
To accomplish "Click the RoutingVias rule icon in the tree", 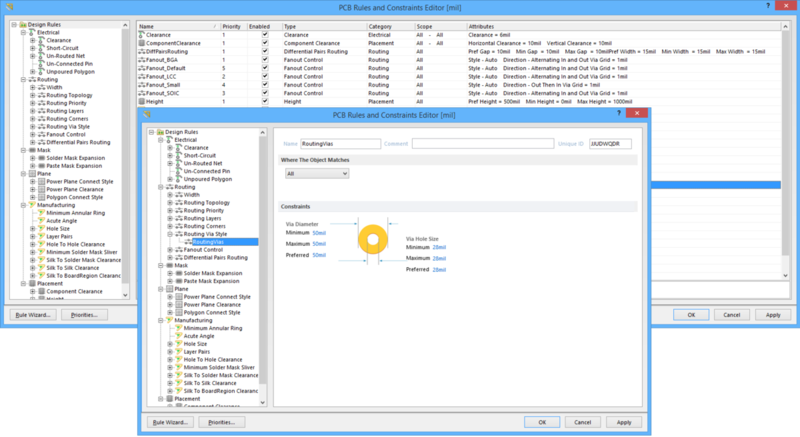I will pos(187,241).
